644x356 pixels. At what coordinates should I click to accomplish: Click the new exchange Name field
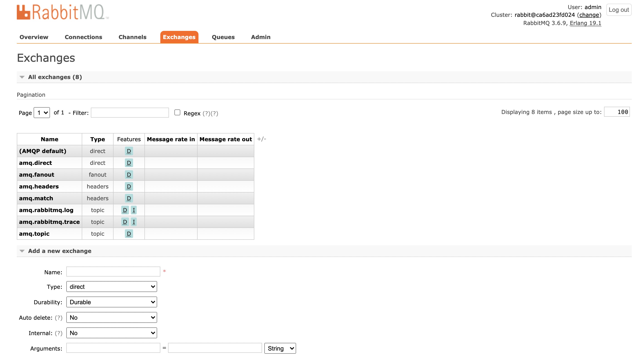coord(113,272)
